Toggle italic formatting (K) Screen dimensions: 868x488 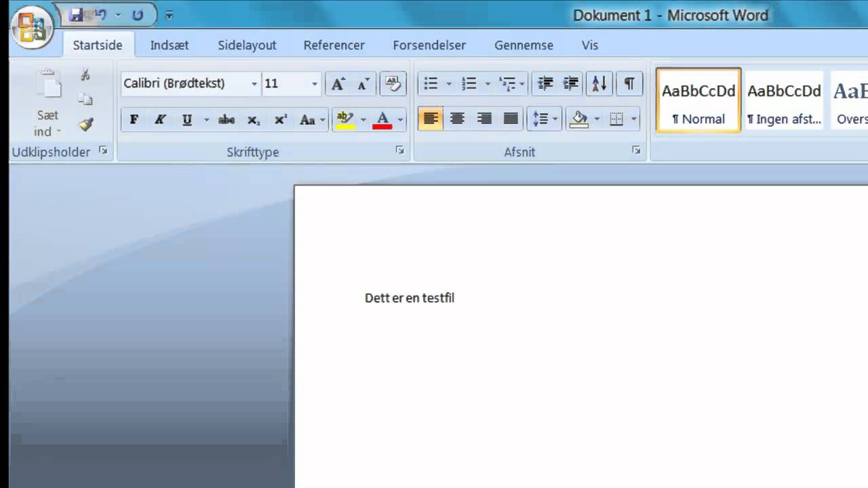(x=160, y=120)
